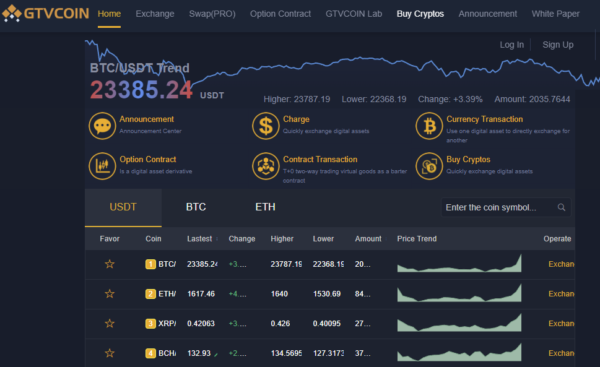Sort by the Amount column header
The width and height of the screenshot is (600, 367).
click(x=368, y=239)
